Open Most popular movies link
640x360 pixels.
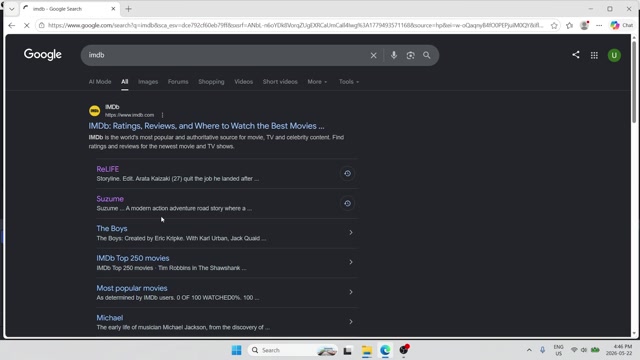tap(132, 288)
